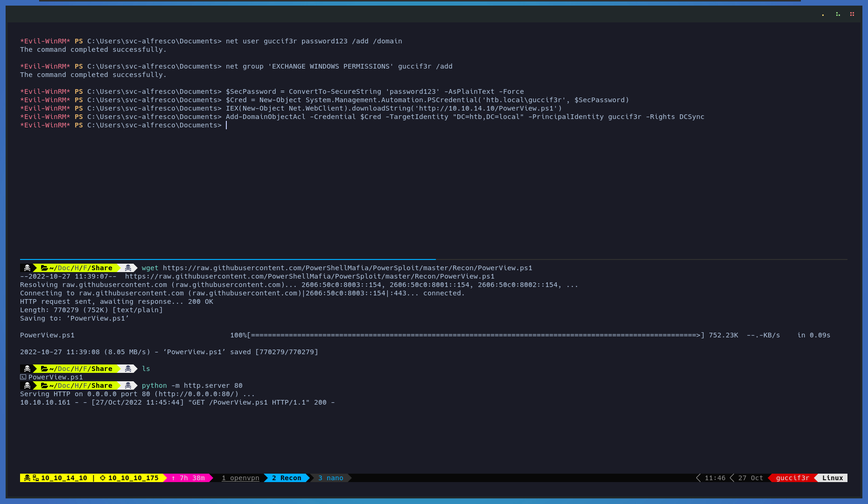The height and width of the screenshot is (504, 868).
Task: Click the IEX downloadString PowerView.ps1 command
Action: pyautogui.click(x=394, y=108)
